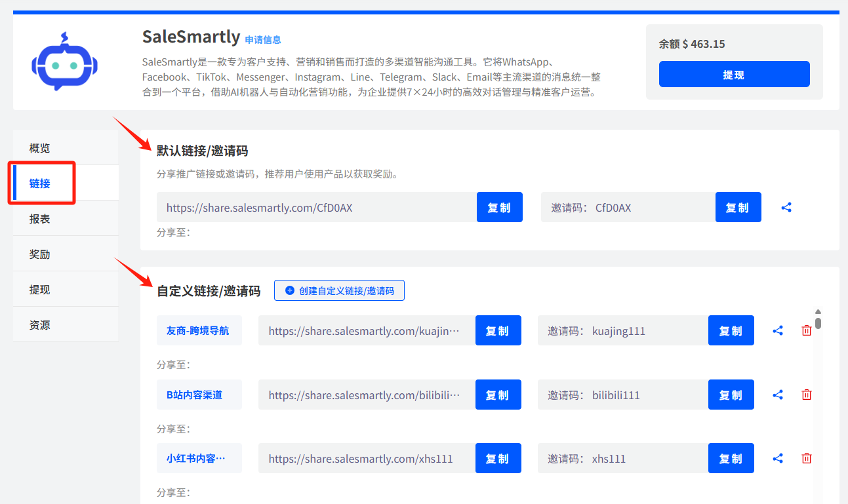Click the B站内容渠道 link name

coord(199,395)
